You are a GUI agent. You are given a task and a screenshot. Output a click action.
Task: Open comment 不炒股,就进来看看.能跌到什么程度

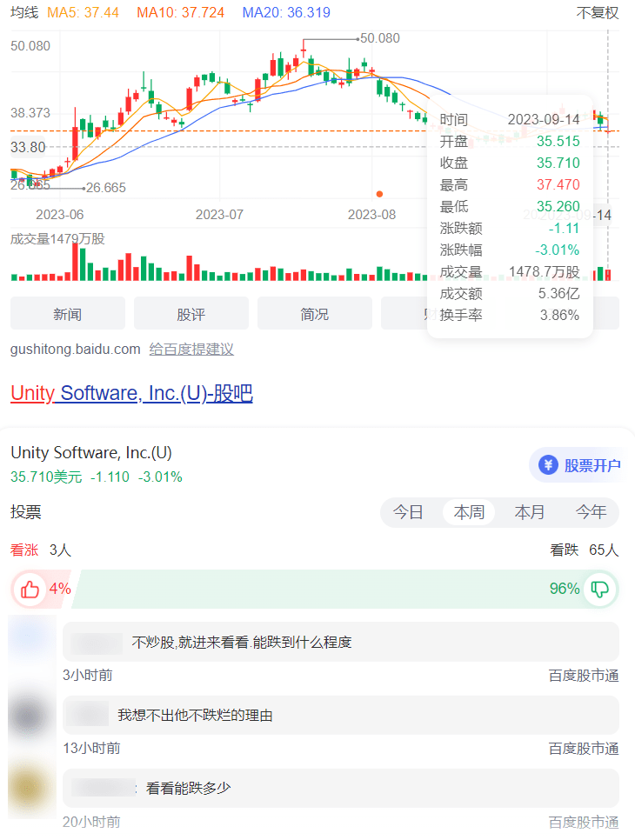[x=242, y=643]
